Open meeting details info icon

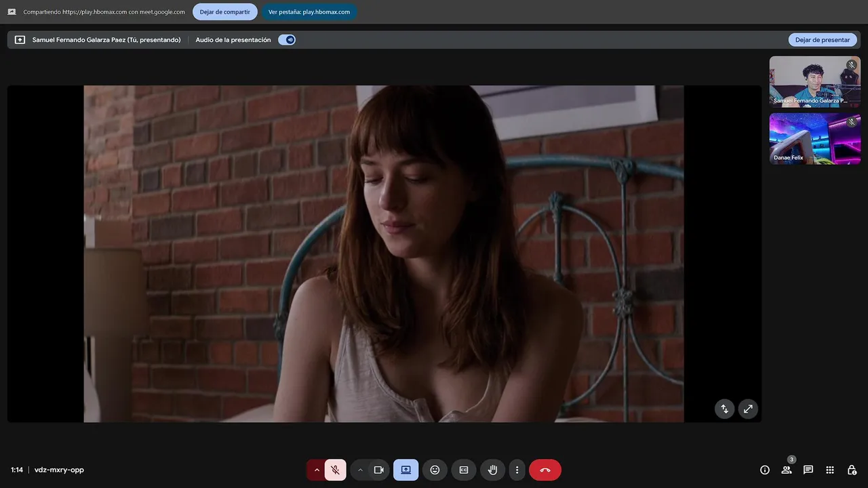click(765, 470)
